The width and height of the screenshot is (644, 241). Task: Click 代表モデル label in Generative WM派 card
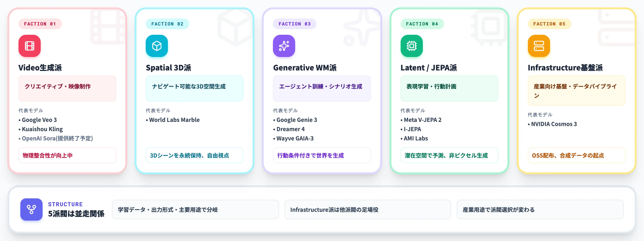[x=285, y=111]
